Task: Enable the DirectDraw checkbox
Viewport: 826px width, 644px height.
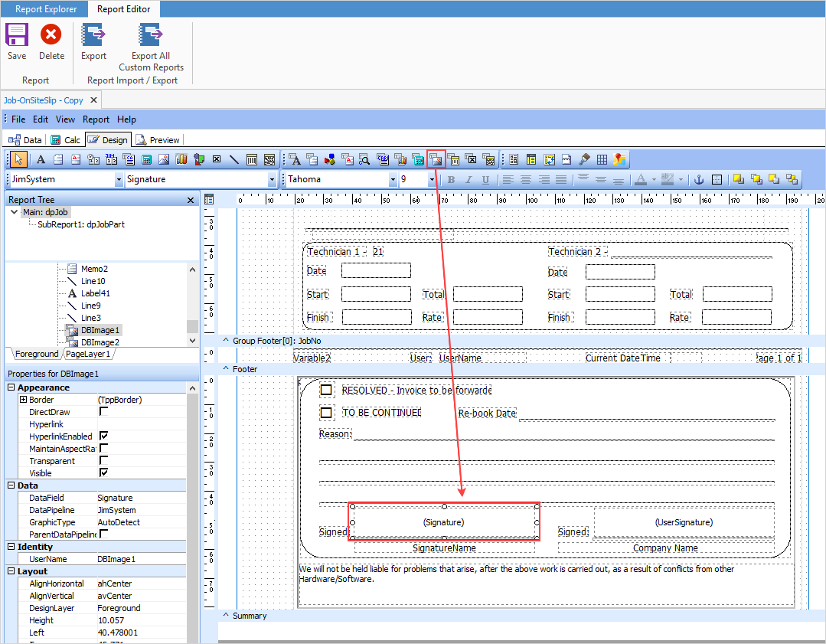Action: tap(103, 412)
